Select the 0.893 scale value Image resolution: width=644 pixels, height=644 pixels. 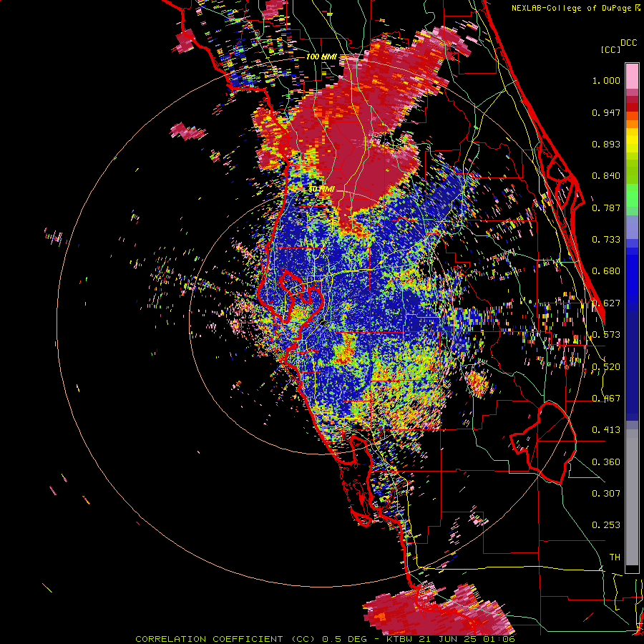pyautogui.click(x=606, y=144)
